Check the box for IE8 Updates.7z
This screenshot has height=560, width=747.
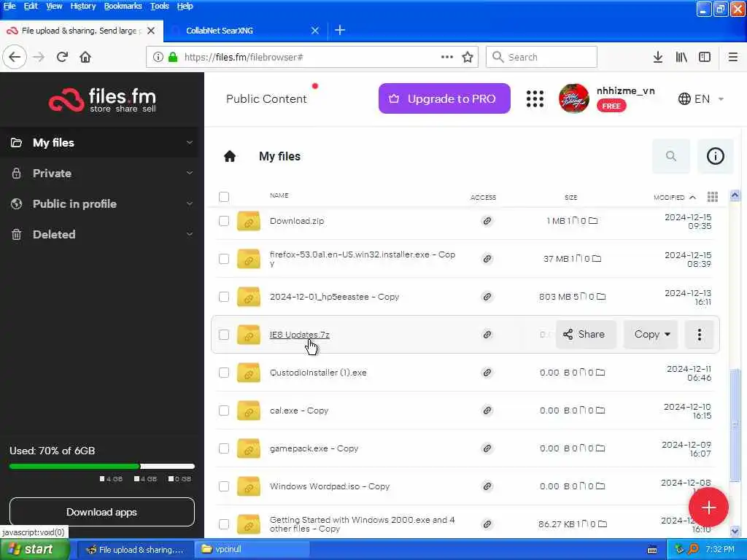pyautogui.click(x=224, y=335)
